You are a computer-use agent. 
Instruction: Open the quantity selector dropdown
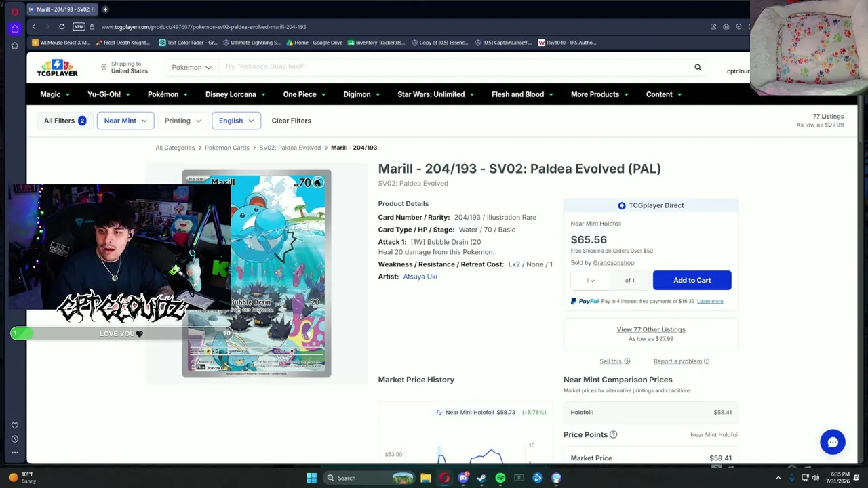(x=590, y=280)
